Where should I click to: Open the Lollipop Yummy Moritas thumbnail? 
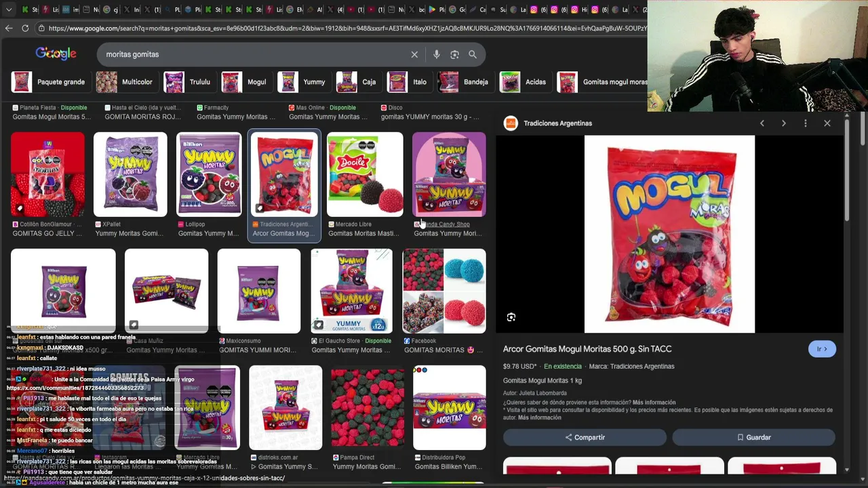(209, 174)
